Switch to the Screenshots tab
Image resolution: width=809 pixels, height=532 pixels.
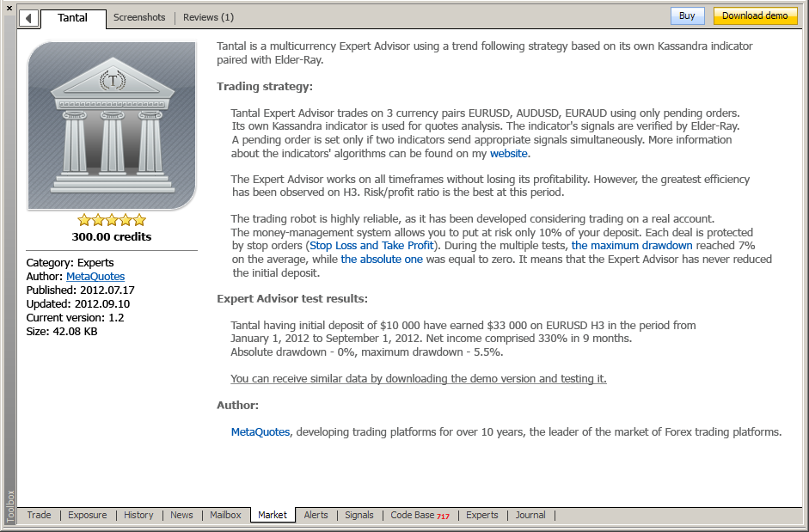pyautogui.click(x=139, y=17)
